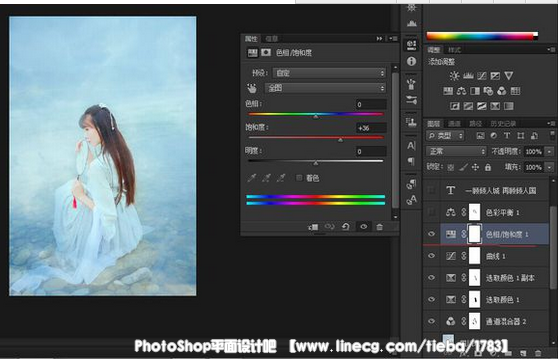
Task: Switch to the 路径 (Paths) tab
Action: [475, 123]
